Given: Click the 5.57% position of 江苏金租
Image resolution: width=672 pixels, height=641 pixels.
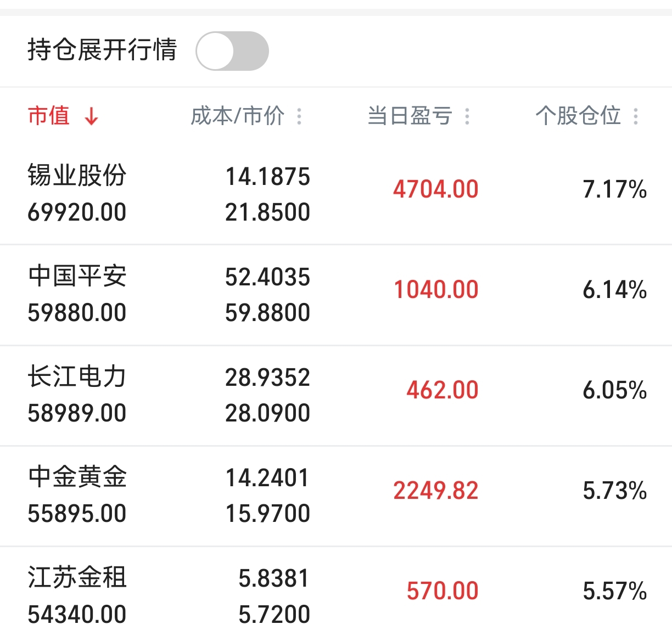Looking at the screenshot, I should tap(615, 591).
